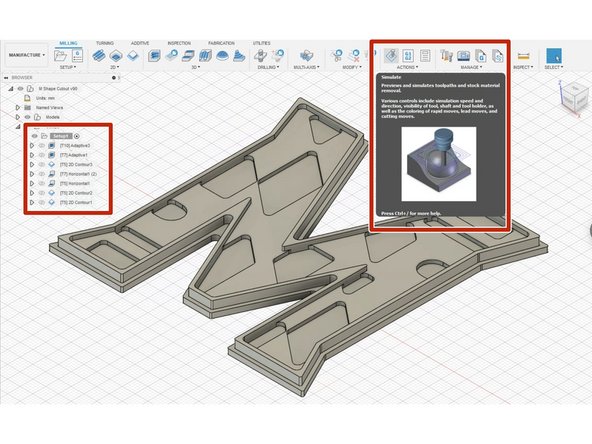Select the 3D Adaptive Clearing icon
The width and height of the screenshot is (592, 444).
tap(154, 56)
